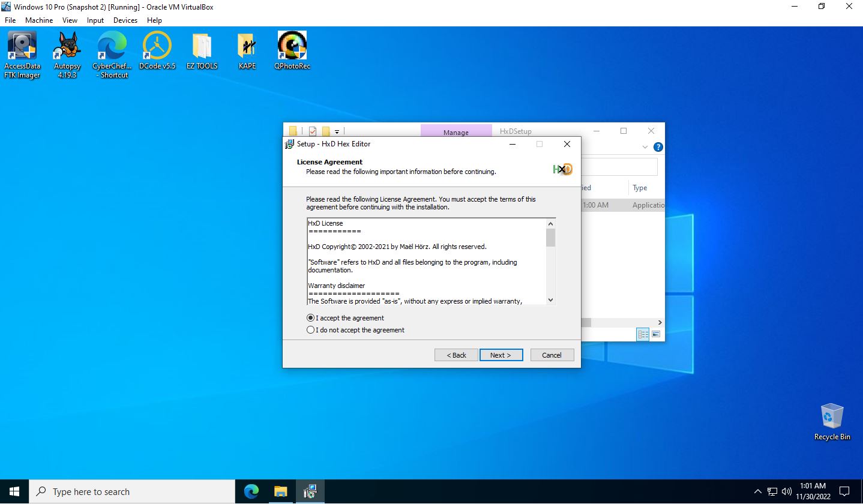Image resolution: width=863 pixels, height=504 pixels.
Task: Expand the Explorer ribbon chevron
Action: (645, 147)
